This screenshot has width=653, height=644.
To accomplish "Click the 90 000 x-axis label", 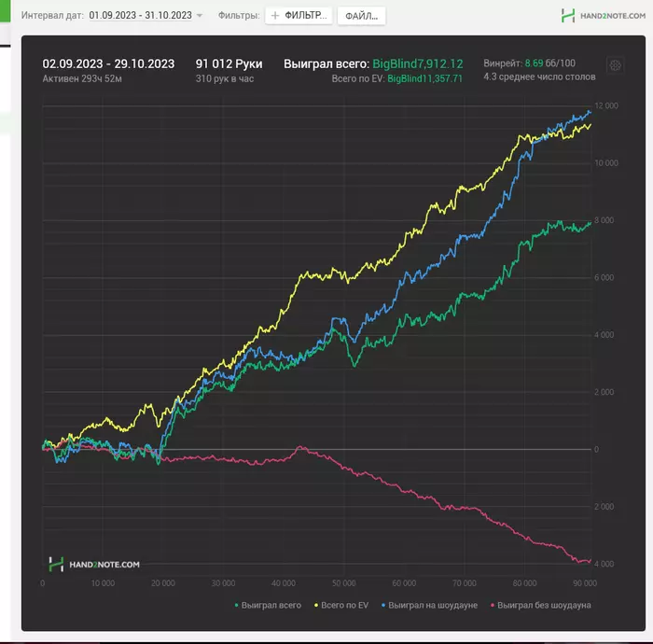I will [585, 583].
